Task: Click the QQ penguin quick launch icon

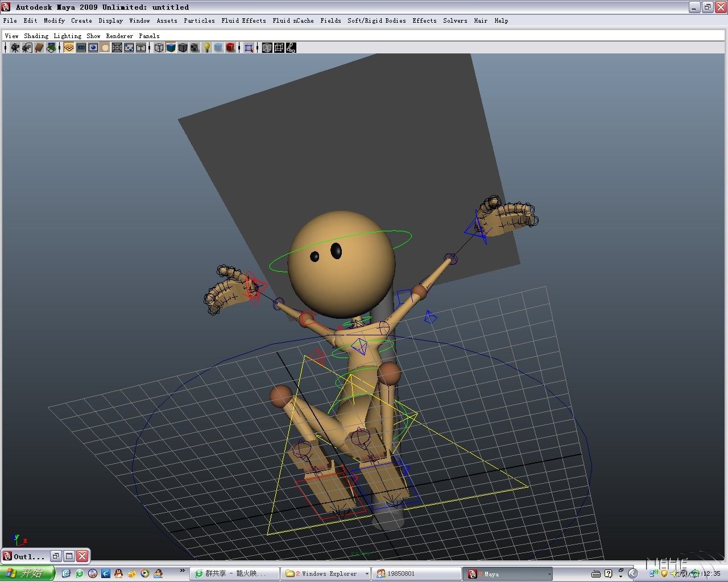Action: 118,573
